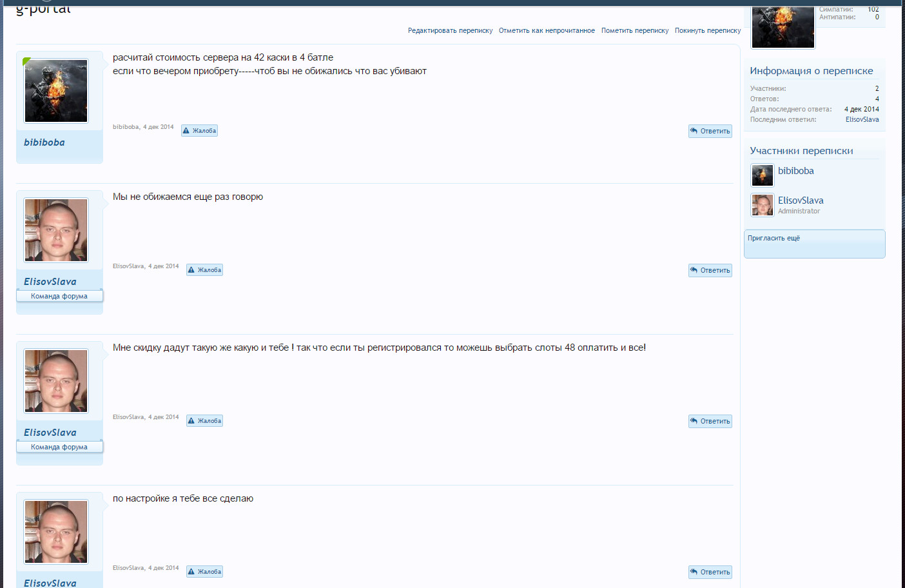Report the 'Мы не обижаемся' message
Image resolution: width=905 pixels, height=588 pixels.
click(x=204, y=270)
